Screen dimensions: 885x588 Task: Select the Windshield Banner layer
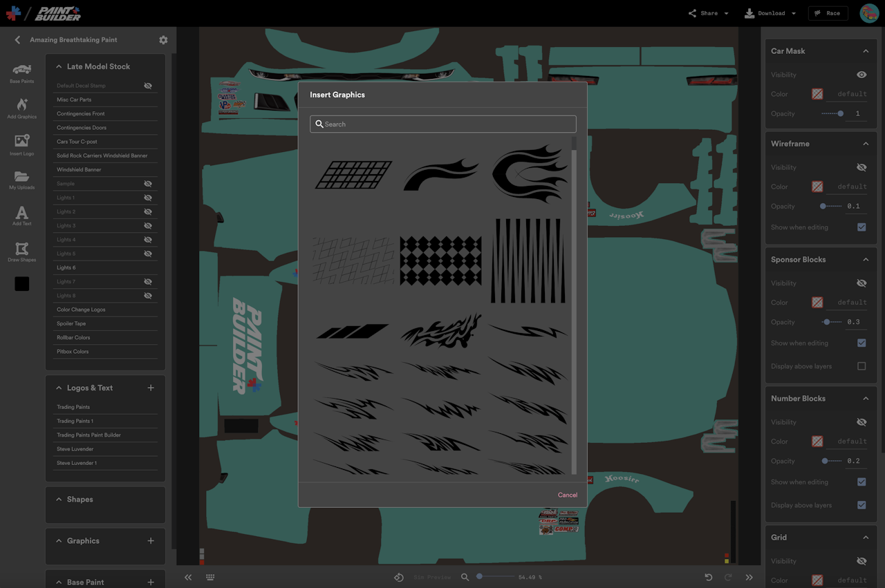79,170
